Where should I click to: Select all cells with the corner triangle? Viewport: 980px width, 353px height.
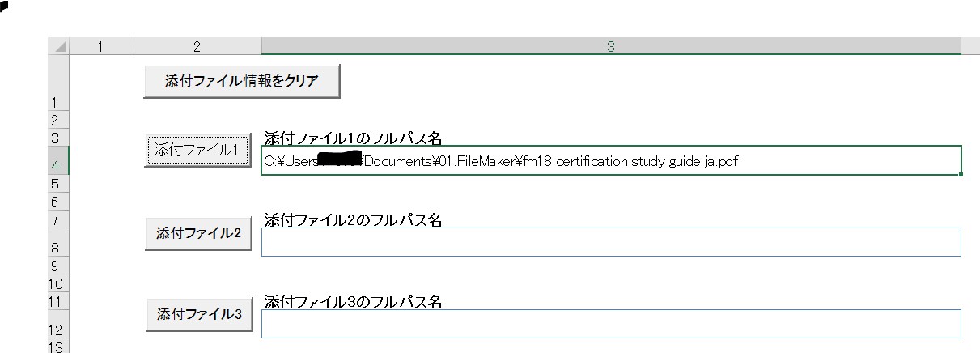(x=59, y=47)
